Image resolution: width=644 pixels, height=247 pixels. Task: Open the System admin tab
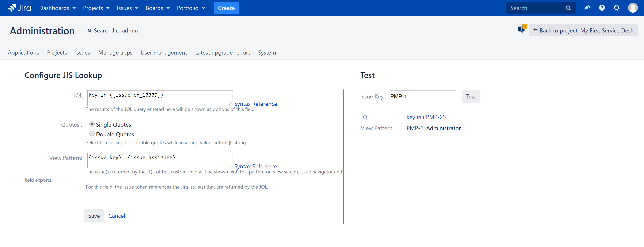[267, 53]
